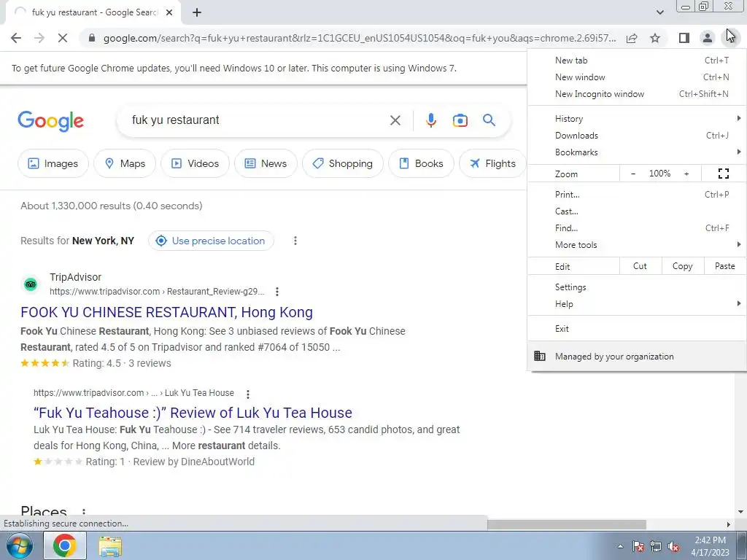Go back using the browser back arrow

click(x=16, y=38)
